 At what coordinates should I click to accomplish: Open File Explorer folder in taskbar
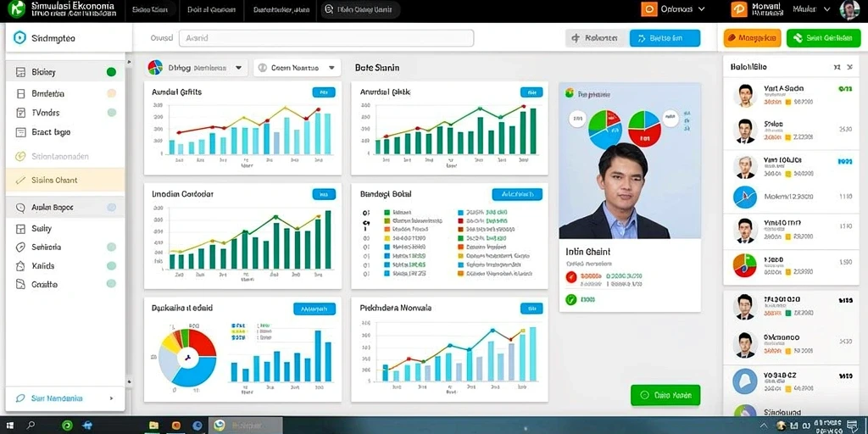pos(154,426)
